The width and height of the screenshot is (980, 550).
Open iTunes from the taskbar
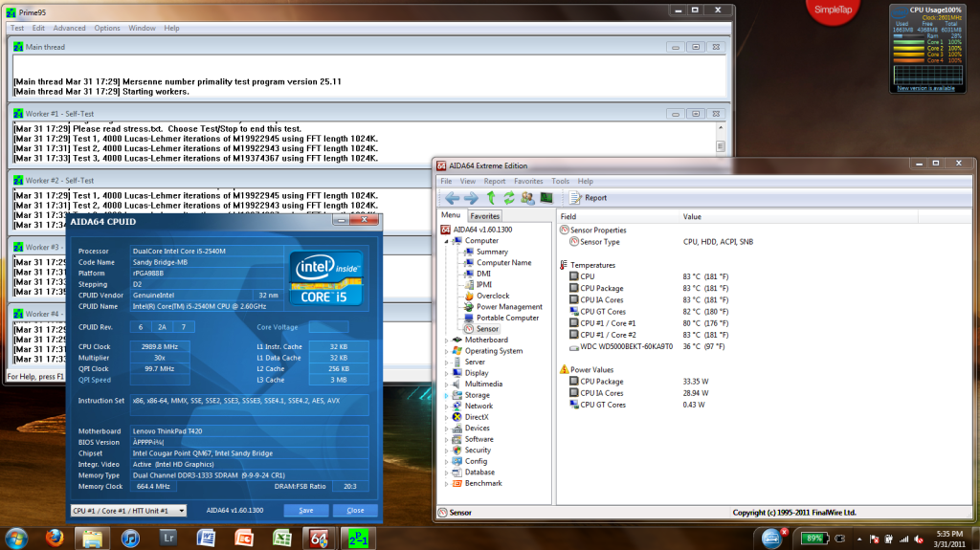[x=130, y=539]
